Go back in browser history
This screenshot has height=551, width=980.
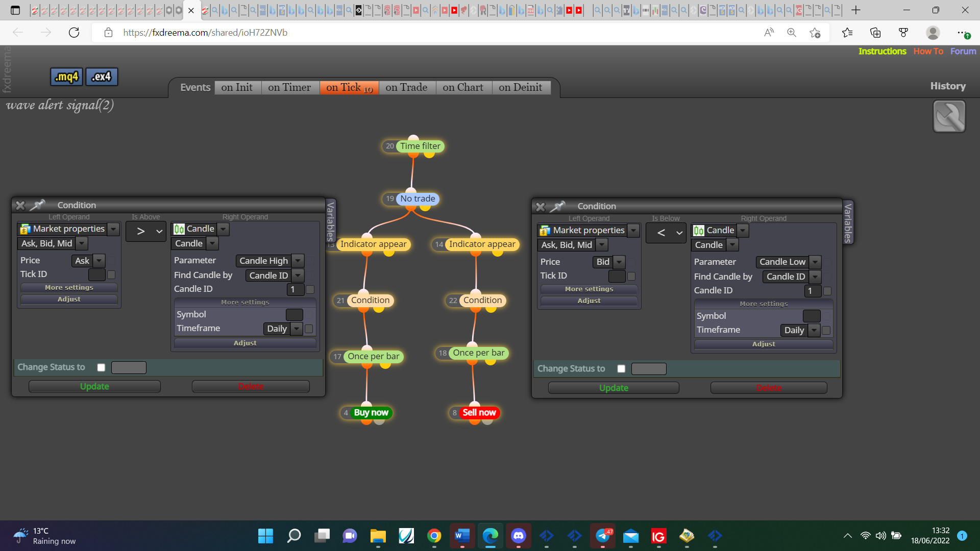click(x=18, y=33)
